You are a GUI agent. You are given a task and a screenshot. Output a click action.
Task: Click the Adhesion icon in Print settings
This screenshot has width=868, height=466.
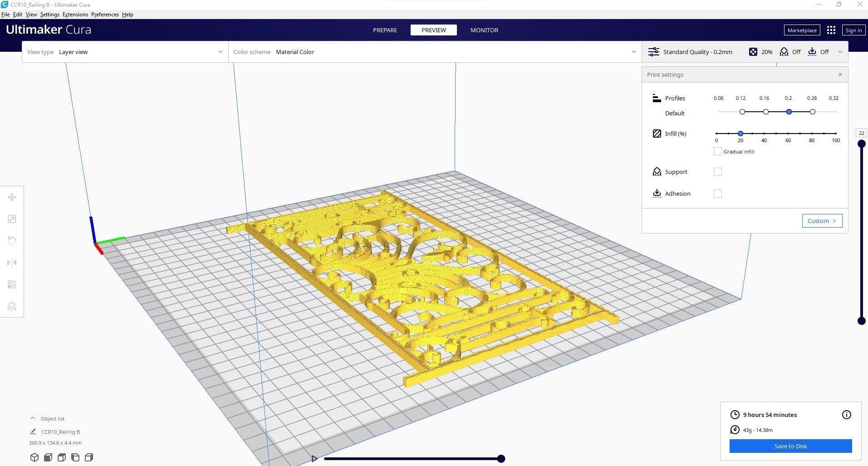(657, 193)
